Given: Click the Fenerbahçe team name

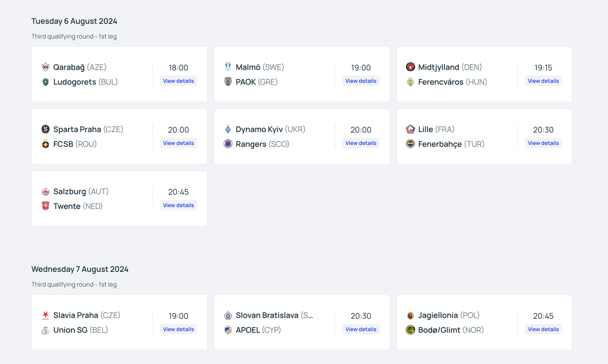Looking at the screenshot, I should (x=440, y=144).
